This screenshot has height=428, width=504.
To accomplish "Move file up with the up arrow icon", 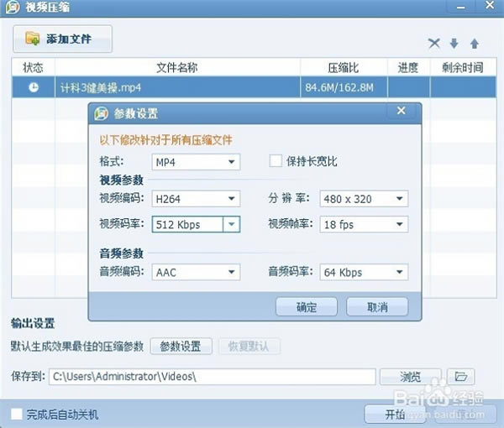I will click(475, 44).
